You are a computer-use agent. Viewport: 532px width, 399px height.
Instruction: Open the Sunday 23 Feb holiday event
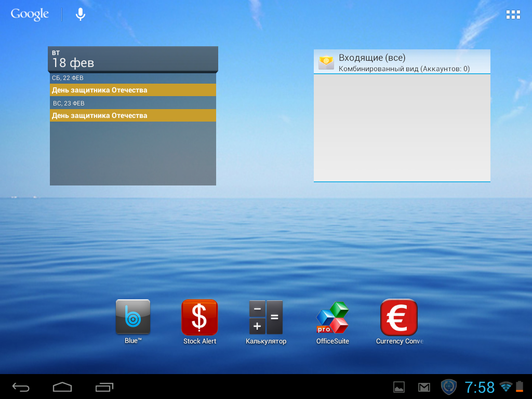point(133,115)
